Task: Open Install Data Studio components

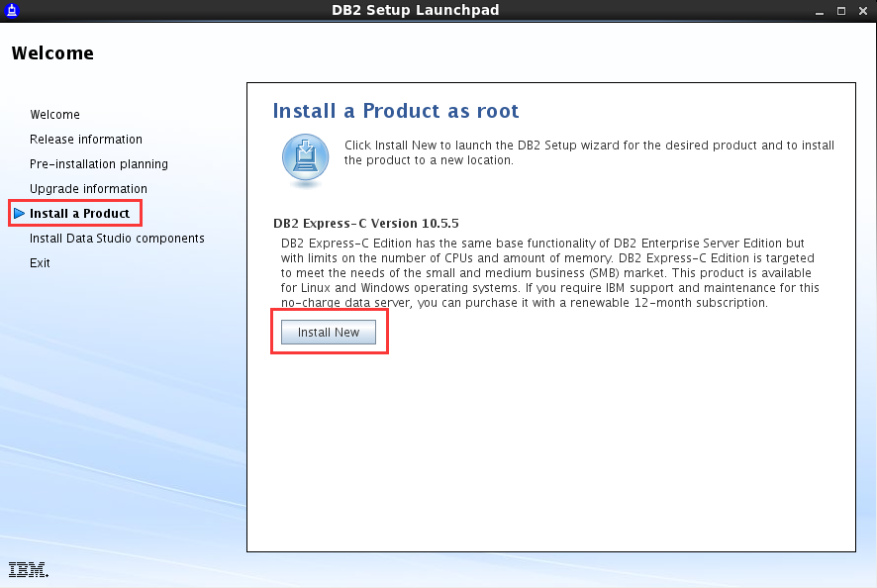Action: (117, 239)
